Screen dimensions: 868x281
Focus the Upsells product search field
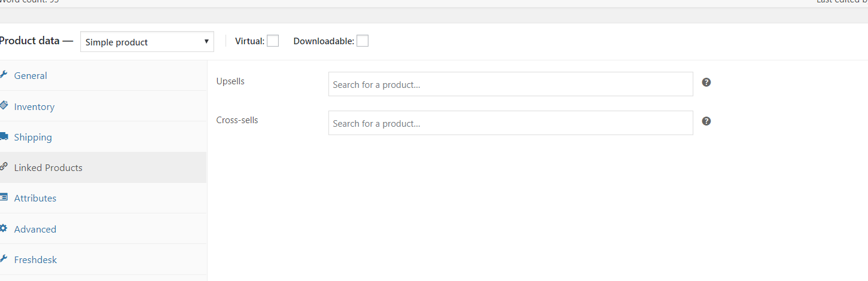tap(510, 84)
